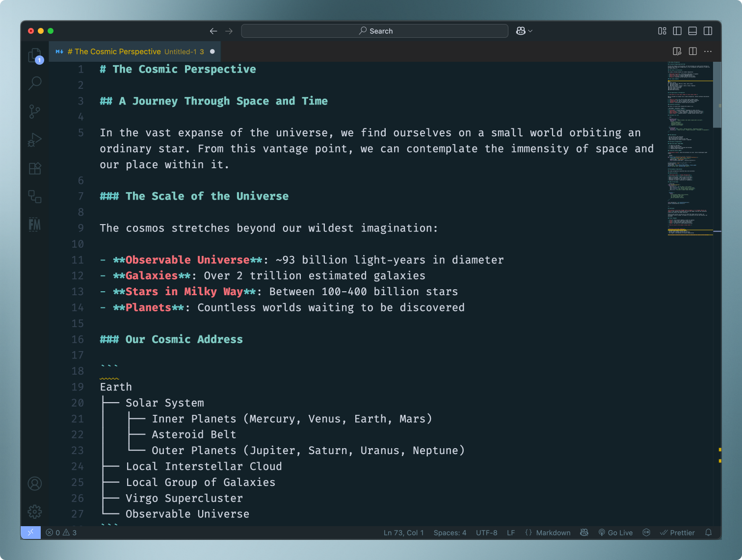Open the Manage gear settings menu

tap(35, 512)
